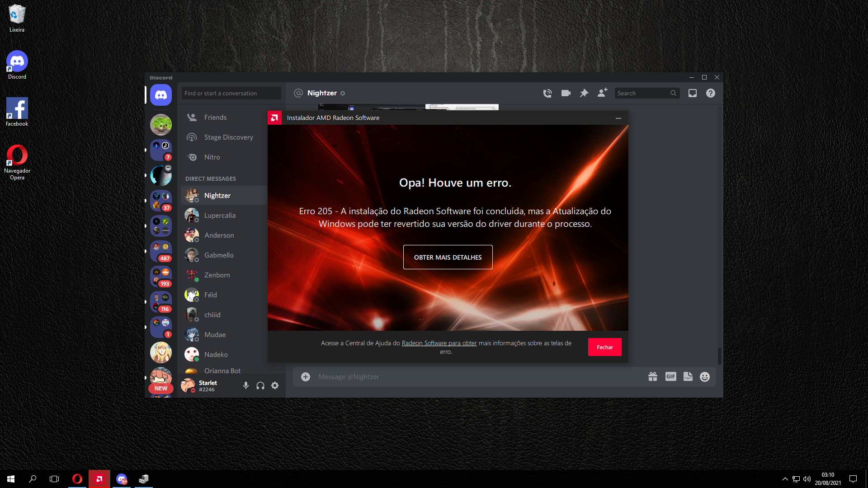Deafen with the headphones icon

coord(260,385)
